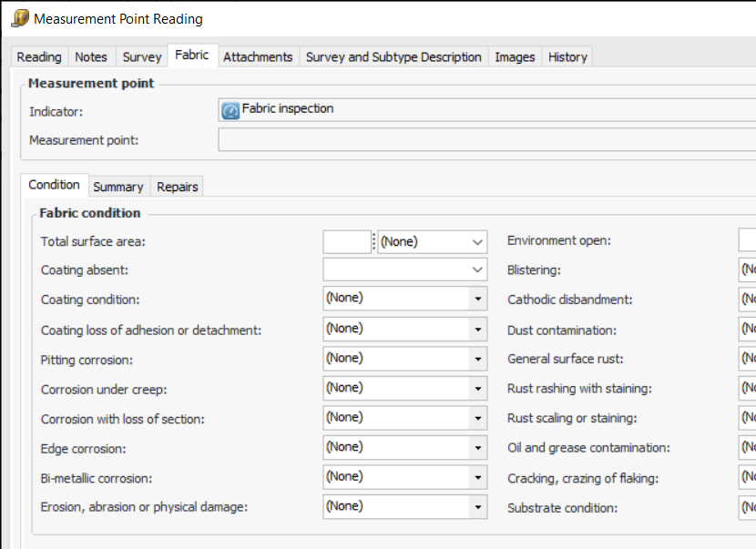Open the Notes tab

coord(91,56)
